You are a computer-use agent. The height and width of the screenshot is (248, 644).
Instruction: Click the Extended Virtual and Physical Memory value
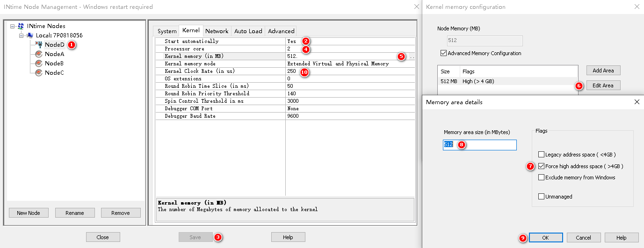pos(338,64)
